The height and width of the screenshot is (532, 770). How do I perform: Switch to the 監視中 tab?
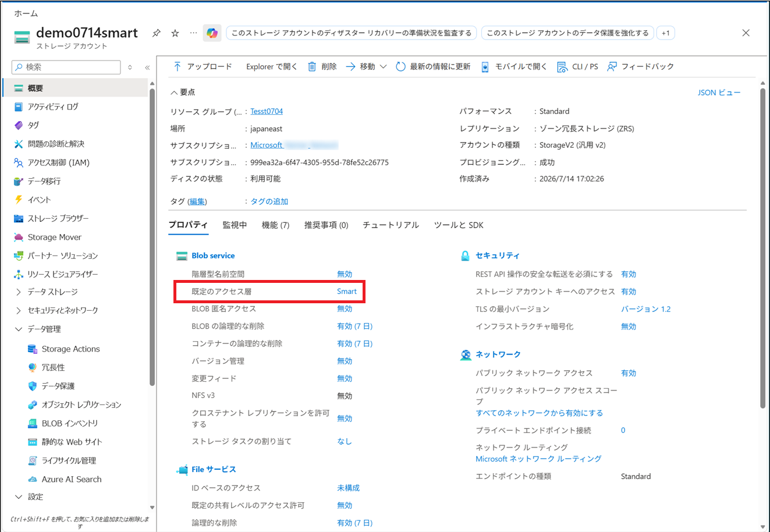pyautogui.click(x=235, y=225)
